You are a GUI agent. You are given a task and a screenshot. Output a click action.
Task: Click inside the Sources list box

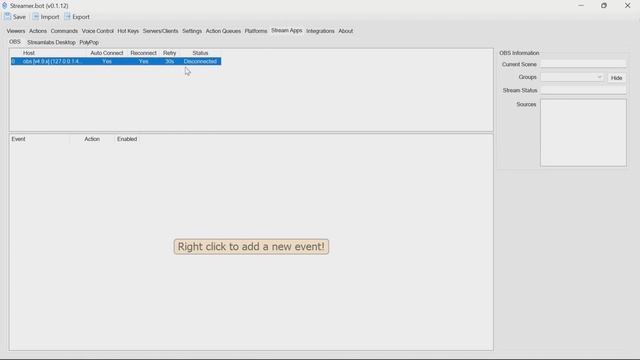[x=583, y=133]
